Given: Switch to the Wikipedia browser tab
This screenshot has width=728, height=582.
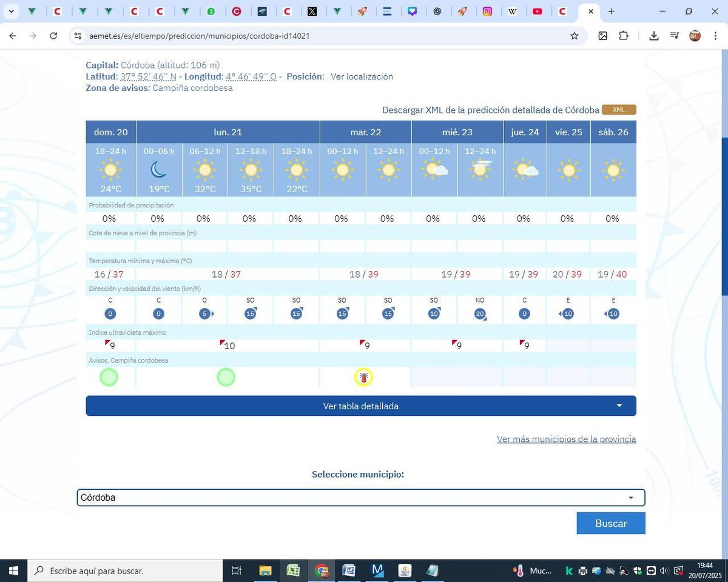Looking at the screenshot, I should [x=513, y=12].
